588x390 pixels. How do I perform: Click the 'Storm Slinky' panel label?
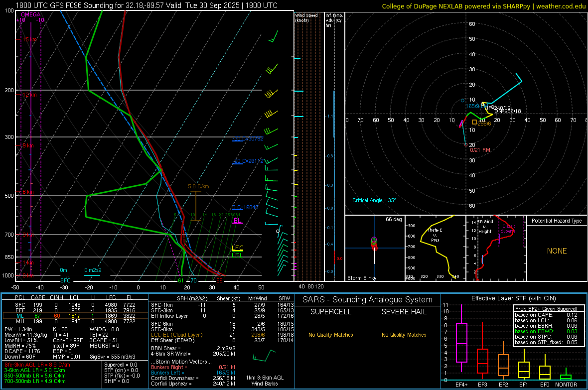(x=361, y=278)
